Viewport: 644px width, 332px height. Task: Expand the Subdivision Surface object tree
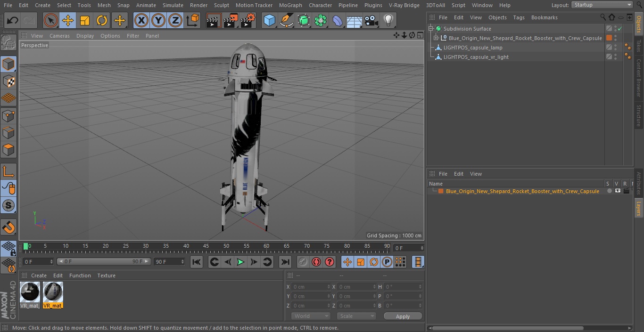430,29
